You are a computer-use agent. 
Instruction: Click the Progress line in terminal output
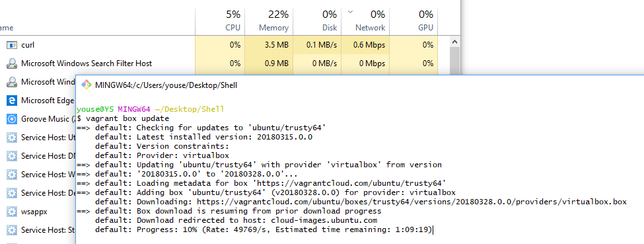pyautogui.click(x=264, y=230)
